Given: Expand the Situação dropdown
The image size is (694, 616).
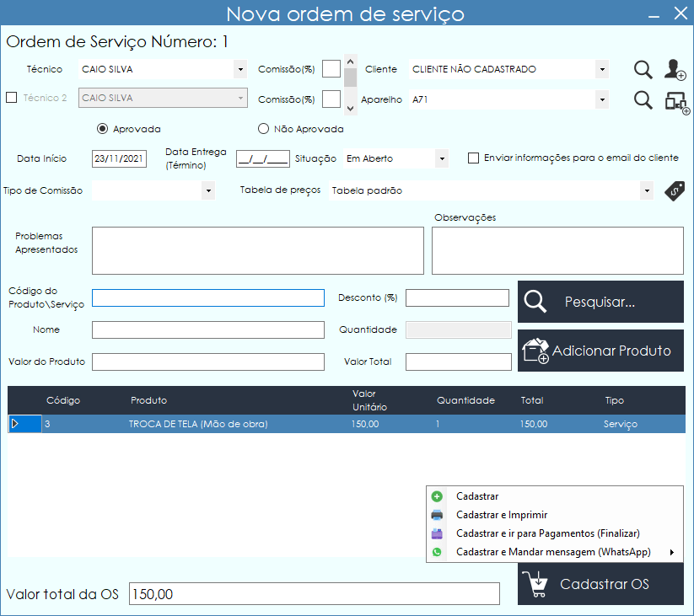Looking at the screenshot, I should pos(441,158).
